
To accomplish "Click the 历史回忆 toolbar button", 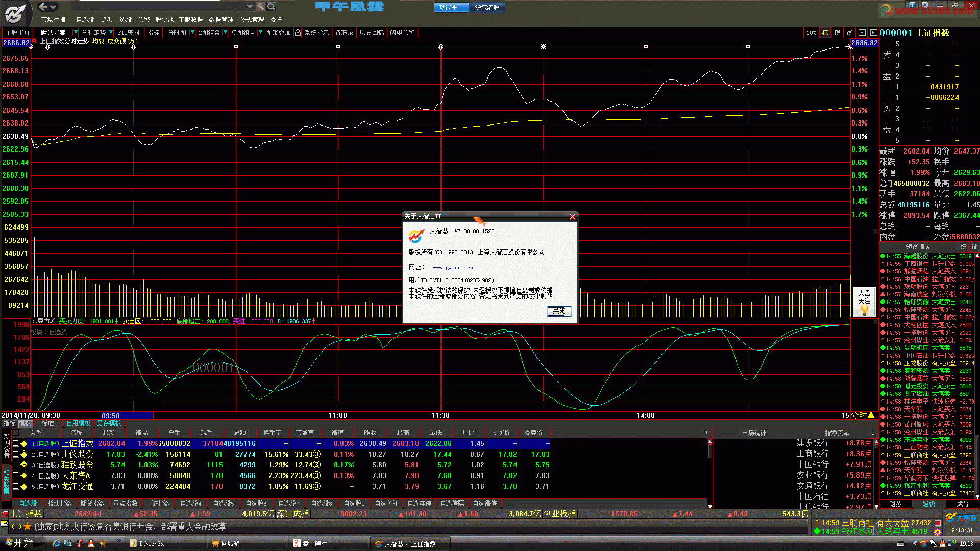I will tap(371, 33).
